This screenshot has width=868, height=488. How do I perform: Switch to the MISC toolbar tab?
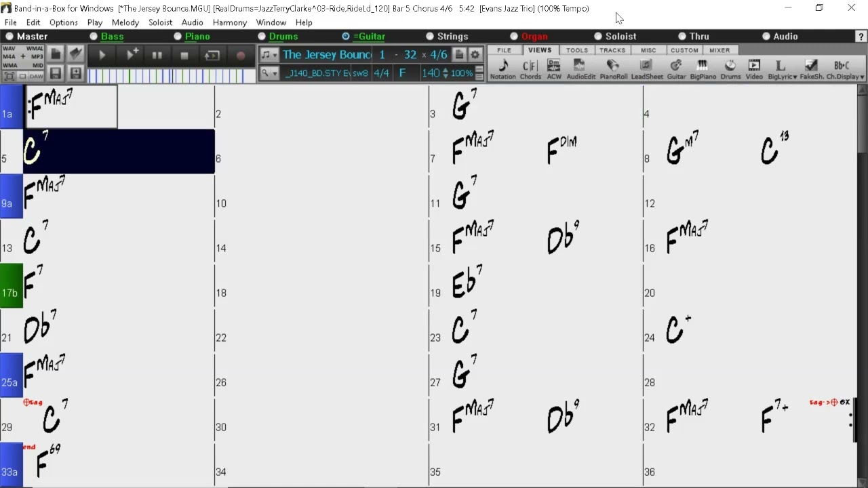coord(648,50)
